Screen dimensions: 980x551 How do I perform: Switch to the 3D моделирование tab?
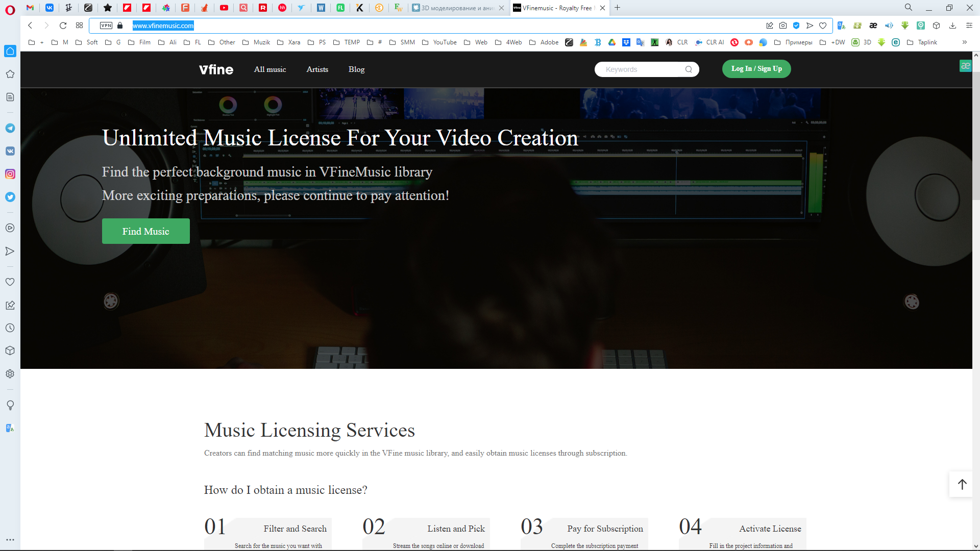(x=453, y=8)
